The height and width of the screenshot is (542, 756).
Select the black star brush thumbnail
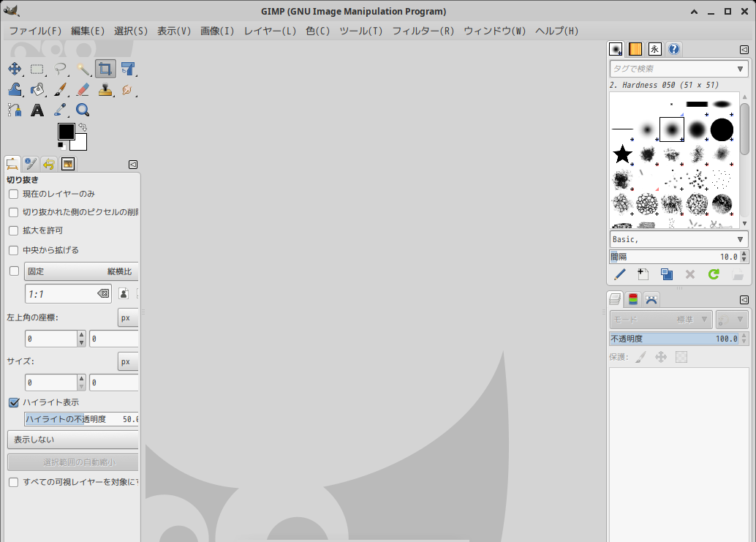pos(622,154)
